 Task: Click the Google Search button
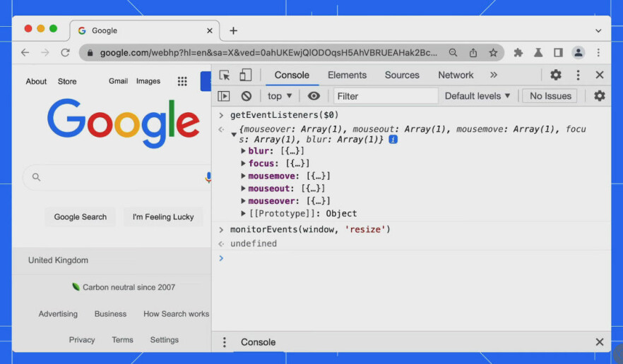click(81, 217)
